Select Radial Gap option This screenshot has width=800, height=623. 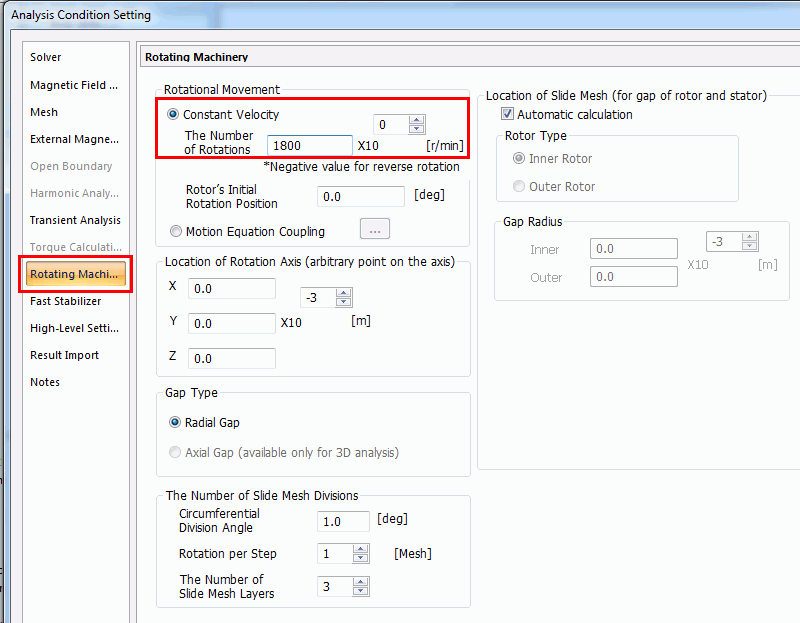175,422
